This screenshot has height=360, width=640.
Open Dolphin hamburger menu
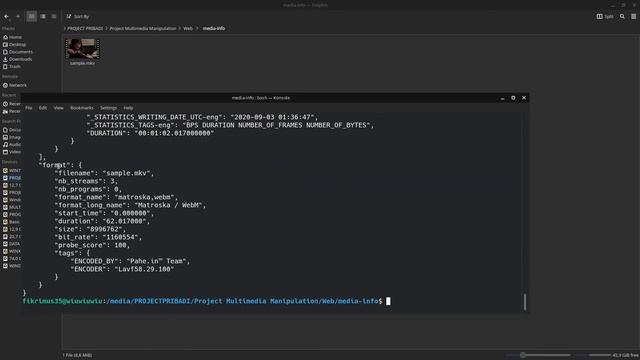coord(633,16)
